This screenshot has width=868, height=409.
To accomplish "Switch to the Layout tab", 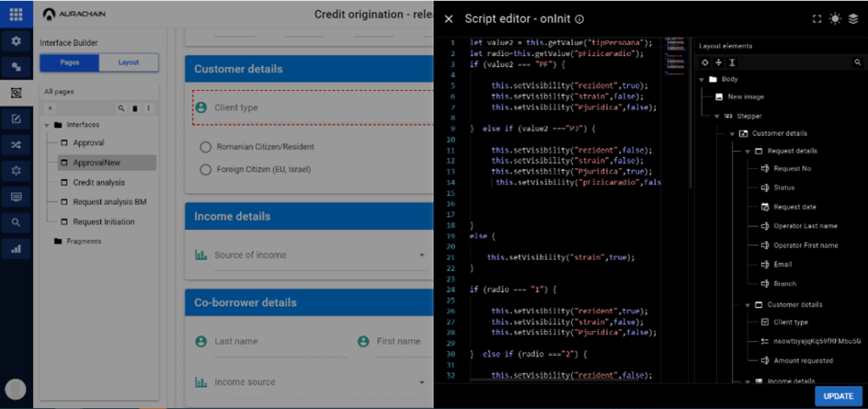I will point(129,62).
